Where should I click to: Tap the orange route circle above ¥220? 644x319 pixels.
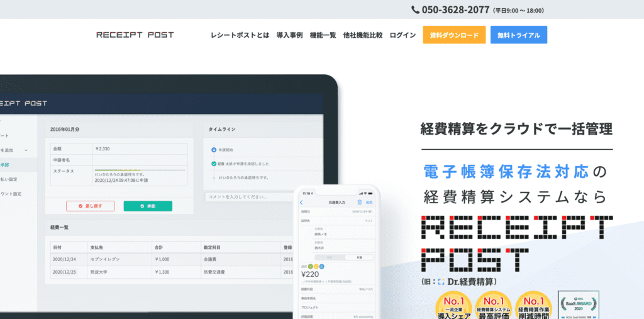(x=316, y=266)
